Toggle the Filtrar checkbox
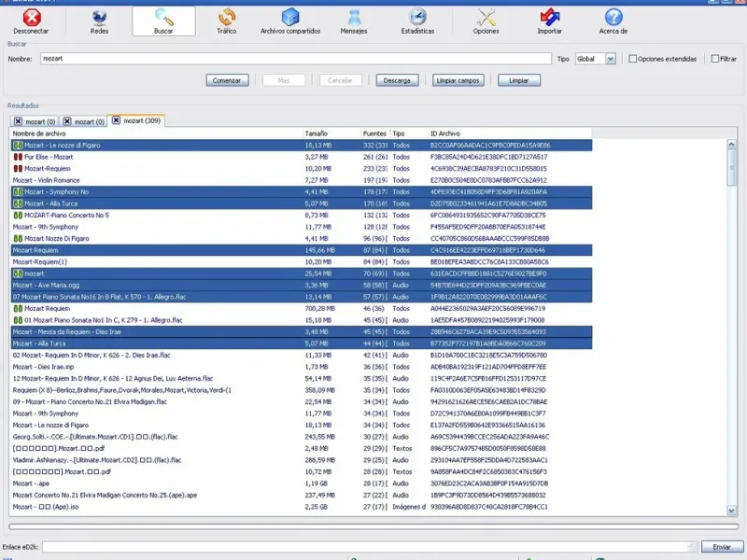The height and width of the screenshot is (560, 747). pyautogui.click(x=715, y=59)
